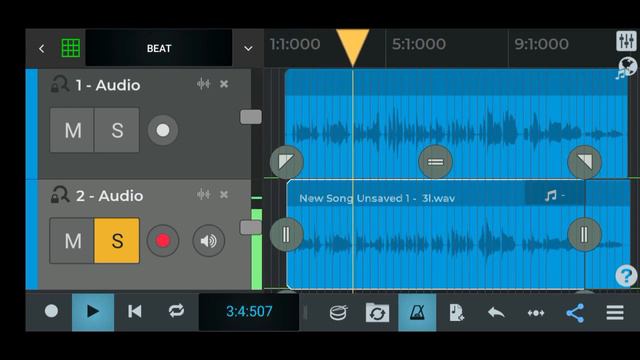Open track 1 Audio effects waveform icon
Screen dimensions: 640x360
click(203, 84)
